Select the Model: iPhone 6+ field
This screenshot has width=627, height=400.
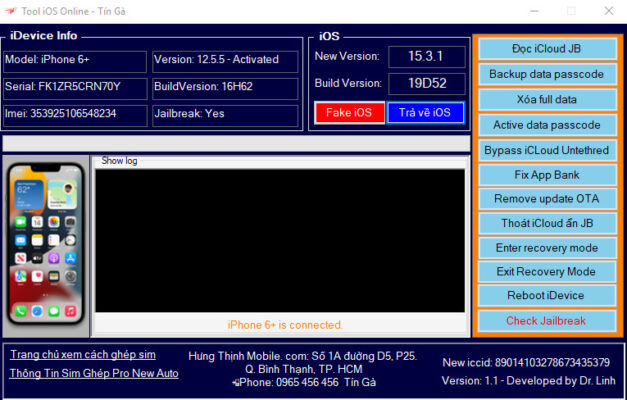point(75,60)
